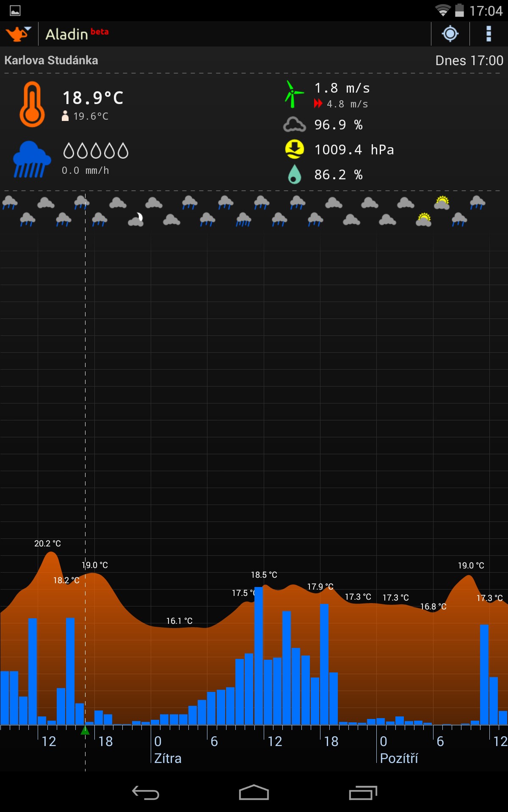Tap the grey cloud cover icon
Image resolution: width=508 pixels, height=812 pixels.
(294, 125)
